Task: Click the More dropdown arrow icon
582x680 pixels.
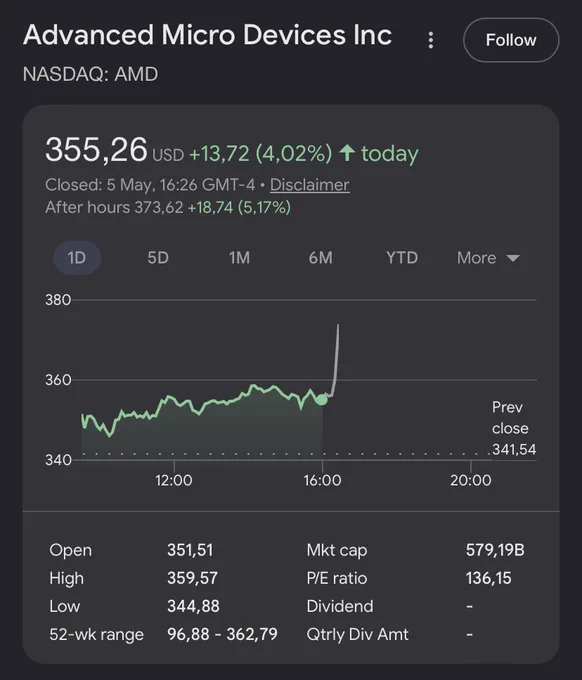Action: pyautogui.click(x=513, y=258)
